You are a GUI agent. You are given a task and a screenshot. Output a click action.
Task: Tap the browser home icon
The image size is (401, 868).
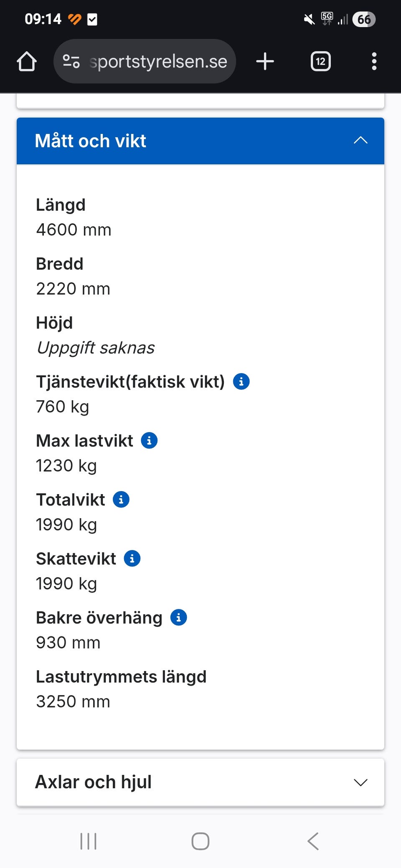[27, 61]
